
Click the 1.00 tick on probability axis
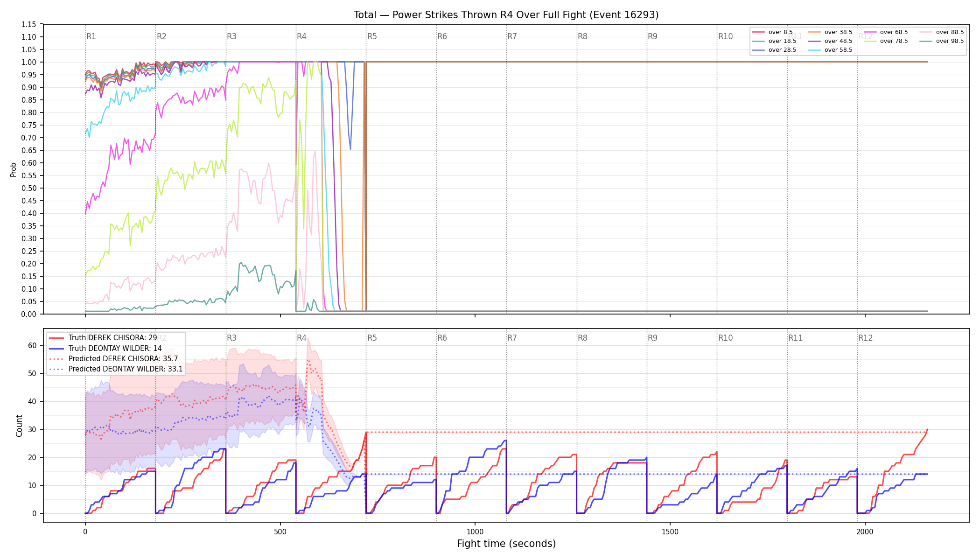click(29, 62)
